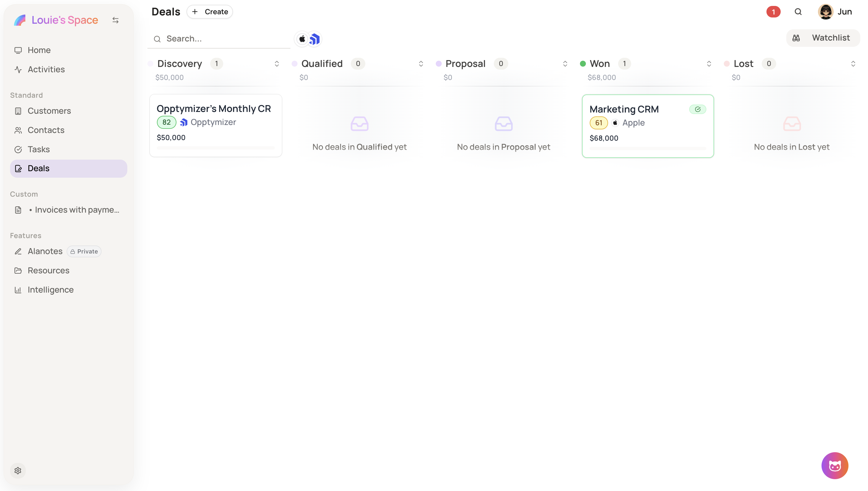The height and width of the screenshot is (491, 868).
Task: Select the Opptymizer filter icon near search
Action: [x=314, y=39]
